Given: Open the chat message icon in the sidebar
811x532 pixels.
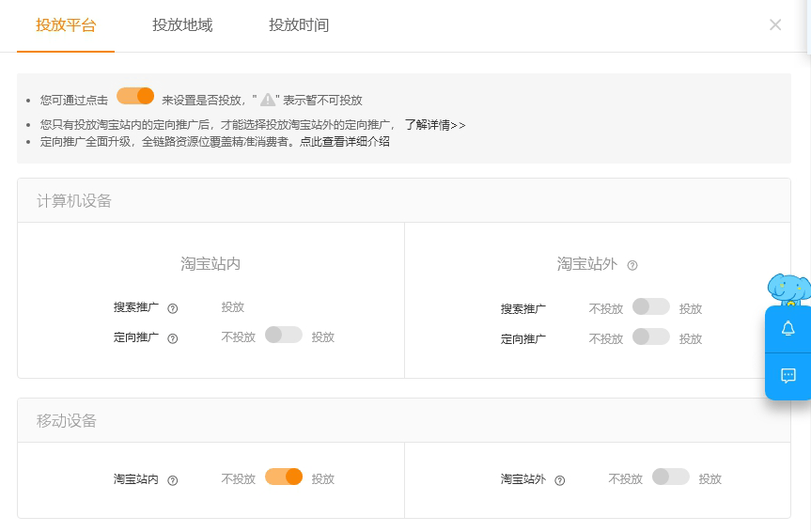Looking at the screenshot, I should (x=788, y=376).
